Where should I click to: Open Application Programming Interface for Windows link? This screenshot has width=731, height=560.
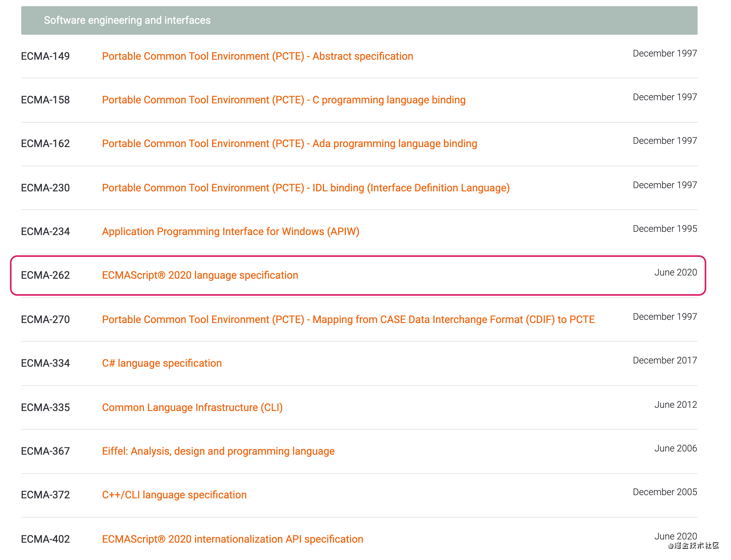[231, 231]
